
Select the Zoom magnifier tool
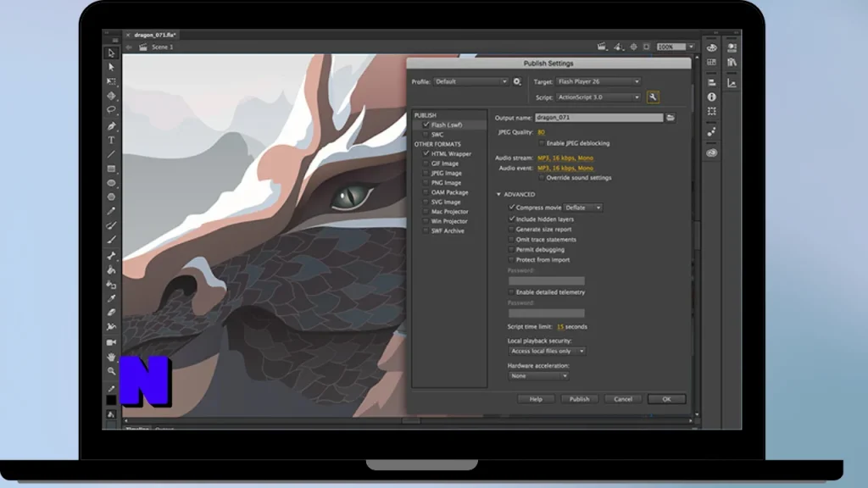[x=111, y=371]
